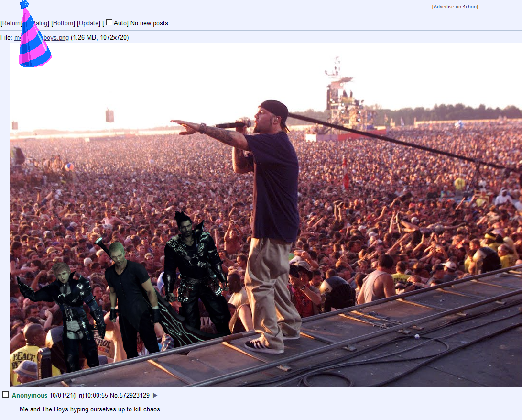Image resolution: width=522 pixels, height=420 pixels.
Task: Tick the post selection checkbox
Action: tap(5, 395)
